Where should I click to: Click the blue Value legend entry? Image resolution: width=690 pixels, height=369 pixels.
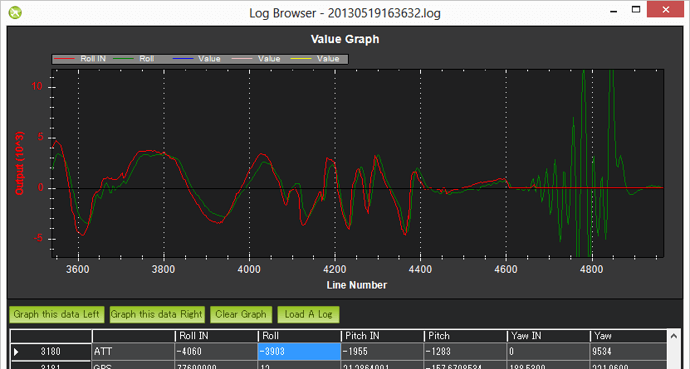click(x=197, y=59)
